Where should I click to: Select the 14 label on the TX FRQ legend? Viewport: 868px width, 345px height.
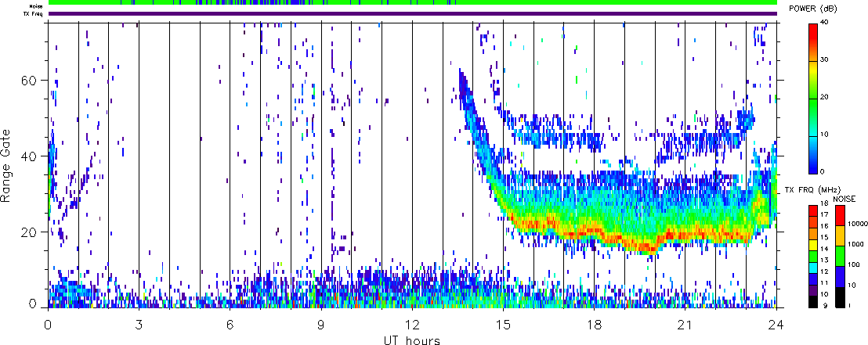pos(825,249)
